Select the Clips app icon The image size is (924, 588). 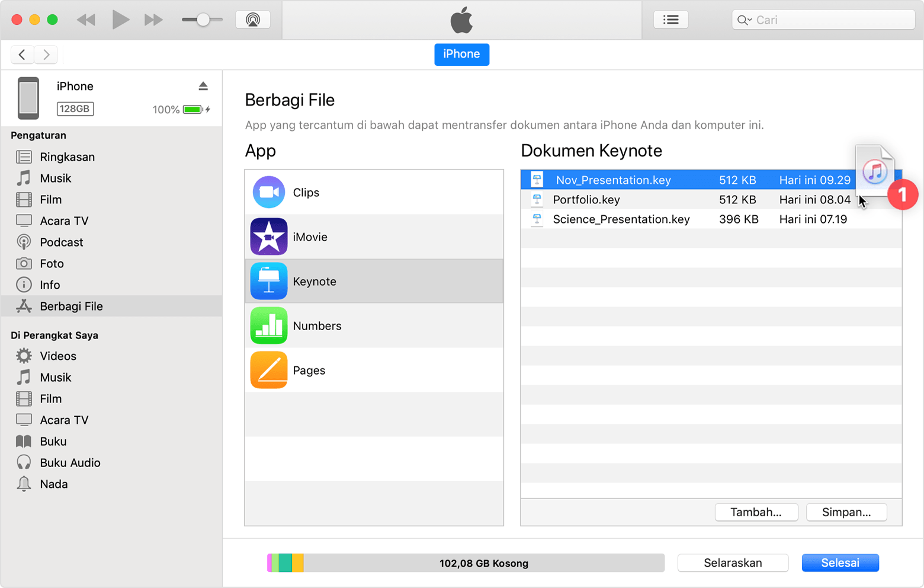[x=269, y=192]
